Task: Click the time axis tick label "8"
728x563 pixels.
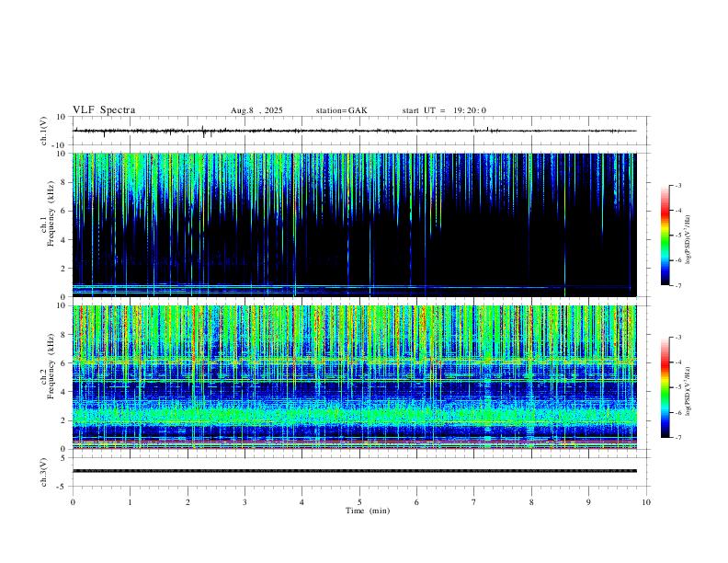Action: click(531, 502)
